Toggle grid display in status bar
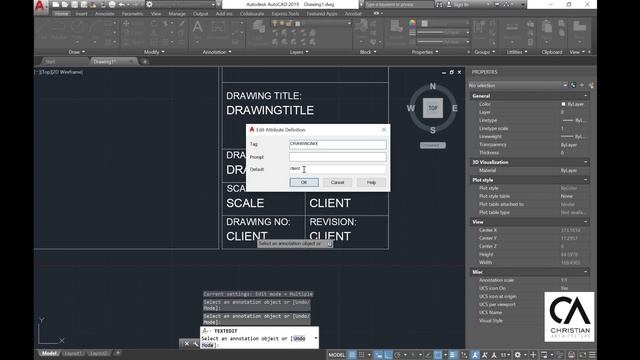 pyautogui.click(x=352, y=355)
